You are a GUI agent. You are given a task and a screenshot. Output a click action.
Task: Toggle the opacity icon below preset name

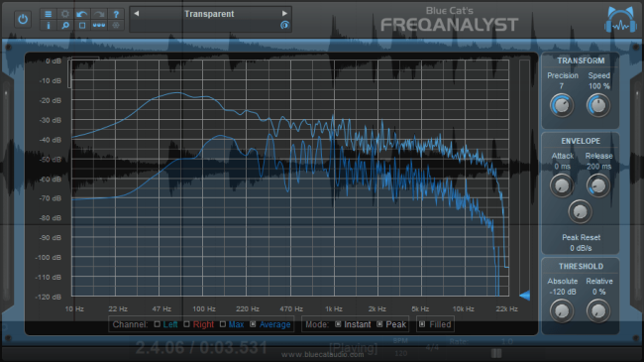tap(284, 25)
